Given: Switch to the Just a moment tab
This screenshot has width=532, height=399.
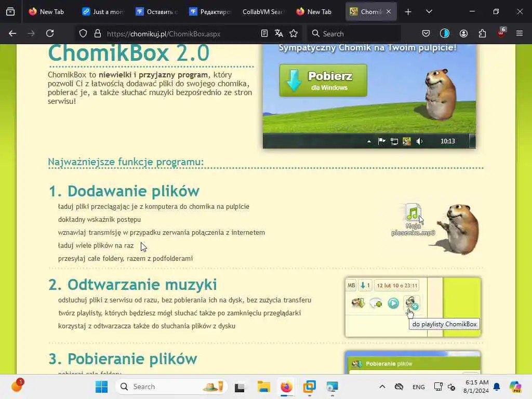Looking at the screenshot, I should 103,12.
